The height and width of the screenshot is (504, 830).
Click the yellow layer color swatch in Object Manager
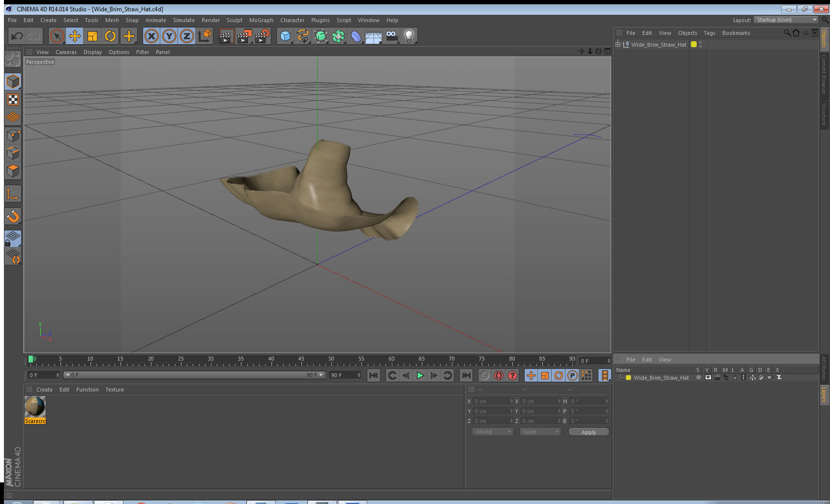click(694, 44)
